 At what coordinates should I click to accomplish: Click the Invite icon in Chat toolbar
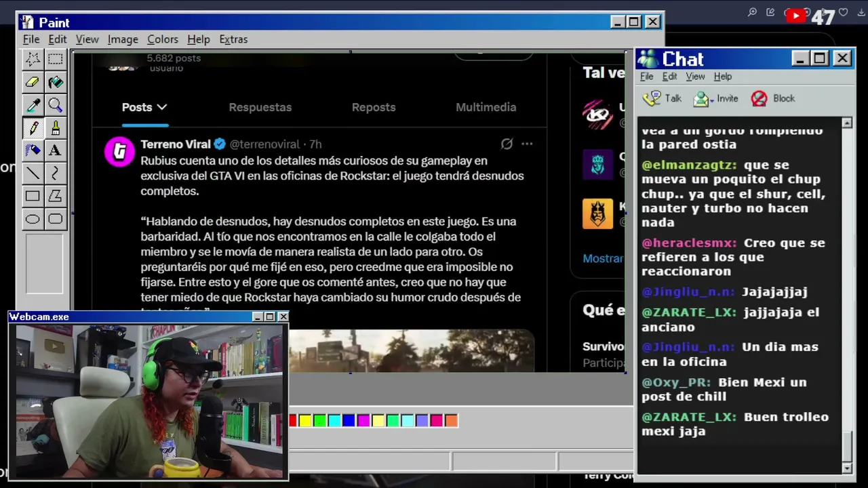[x=701, y=99]
